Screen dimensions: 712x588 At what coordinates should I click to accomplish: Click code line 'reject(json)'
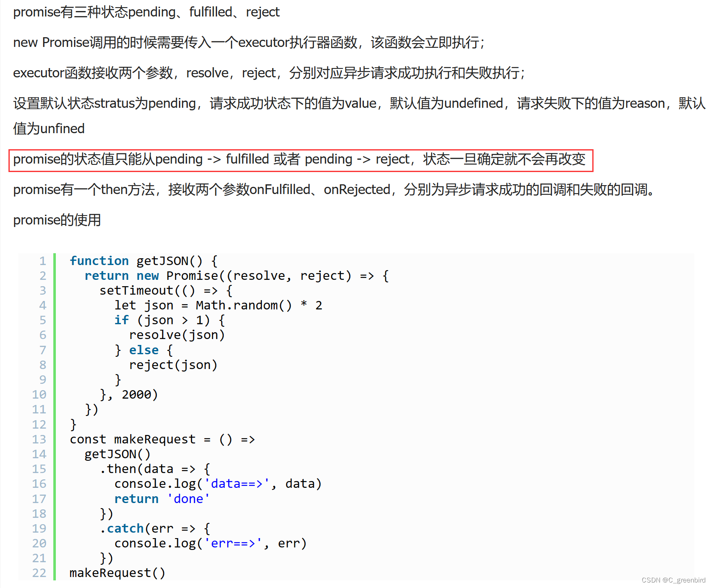[x=173, y=365]
